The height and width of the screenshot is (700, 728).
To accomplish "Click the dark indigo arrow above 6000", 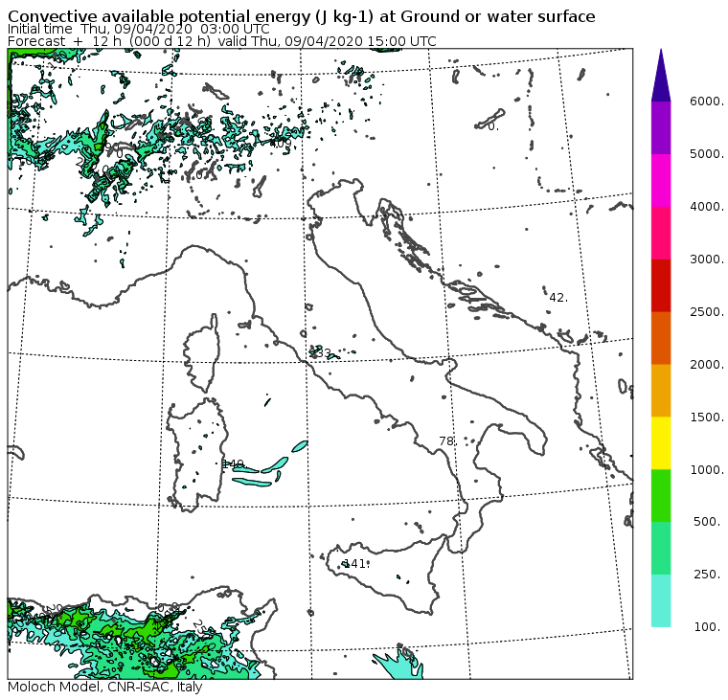I will (661, 79).
